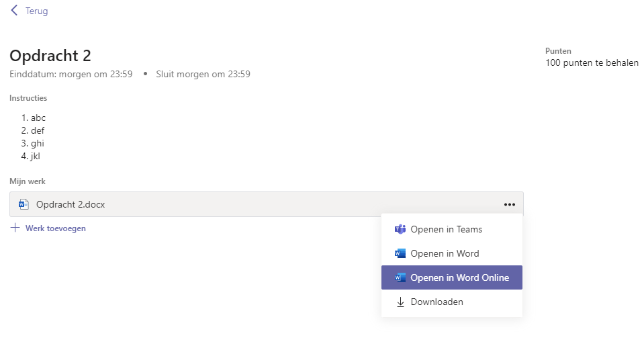
Task: Select Openen in Word Online option
Action: [x=452, y=277]
